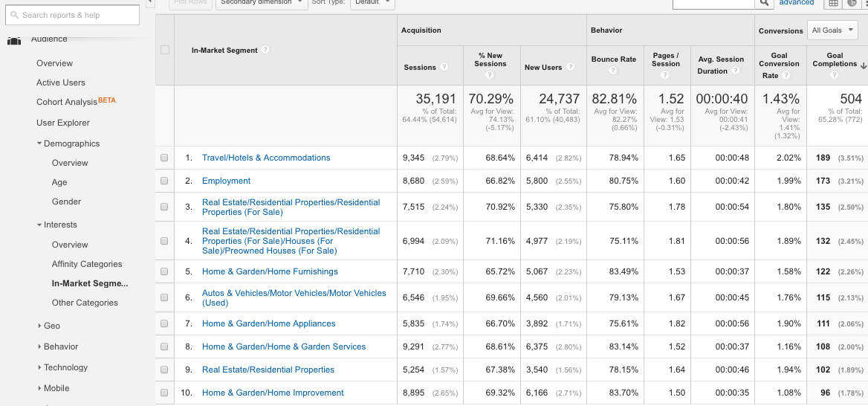Image resolution: width=868 pixels, height=406 pixels.
Task: Open help tooltip for New Users column
Action: (x=571, y=67)
